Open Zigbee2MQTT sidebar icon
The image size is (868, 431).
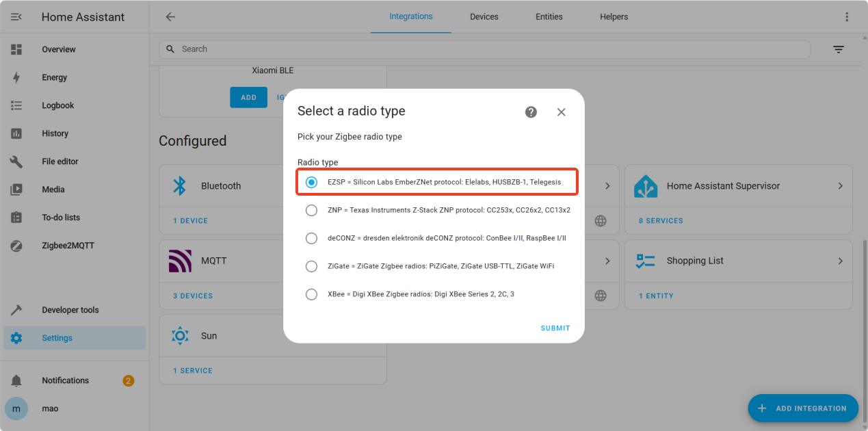[x=16, y=246]
